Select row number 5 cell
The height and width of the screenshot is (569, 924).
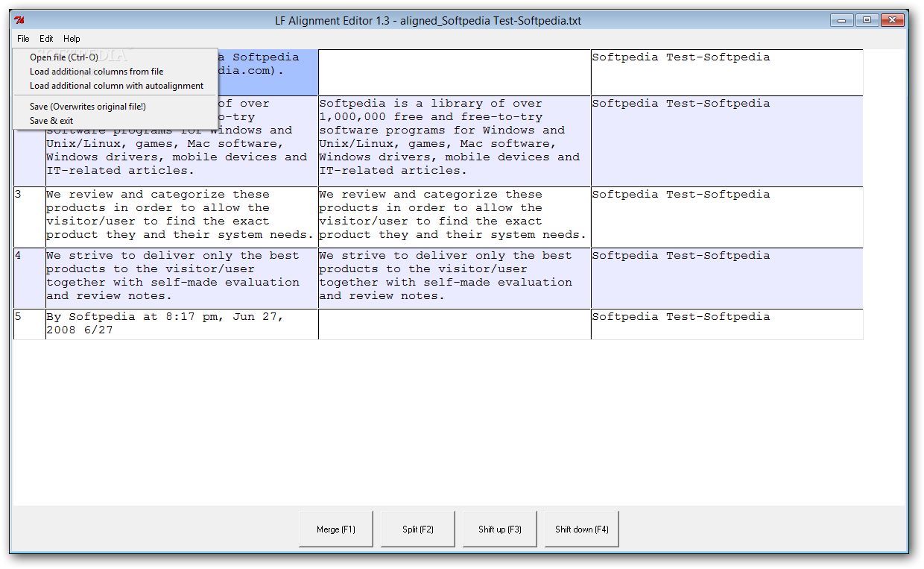click(x=30, y=324)
